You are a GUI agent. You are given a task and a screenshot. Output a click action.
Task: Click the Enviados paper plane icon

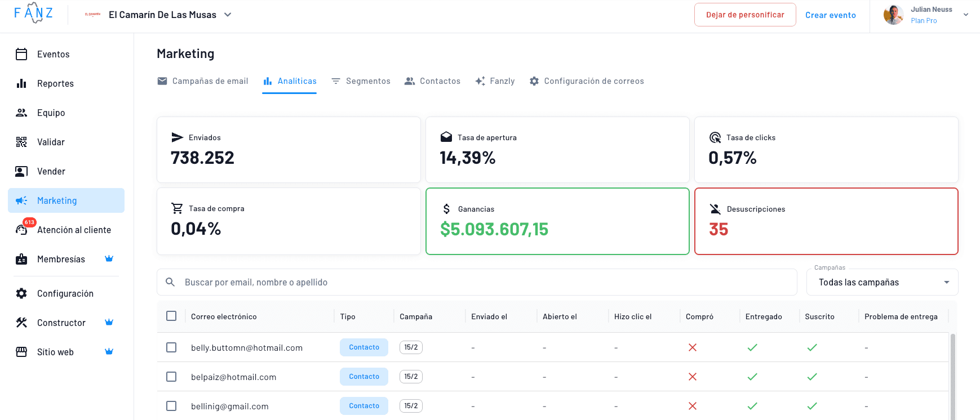178,137
